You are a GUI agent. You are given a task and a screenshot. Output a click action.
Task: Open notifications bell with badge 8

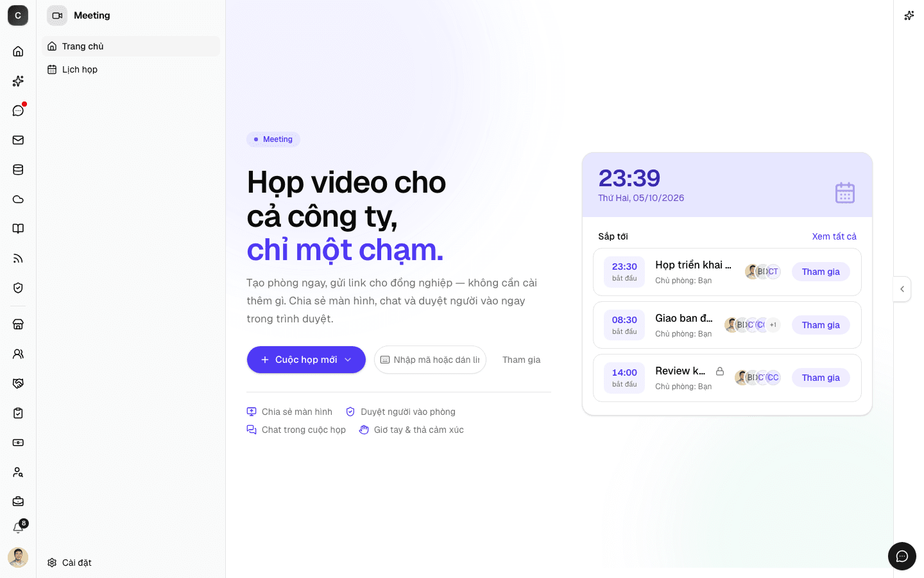coord(18,528)
